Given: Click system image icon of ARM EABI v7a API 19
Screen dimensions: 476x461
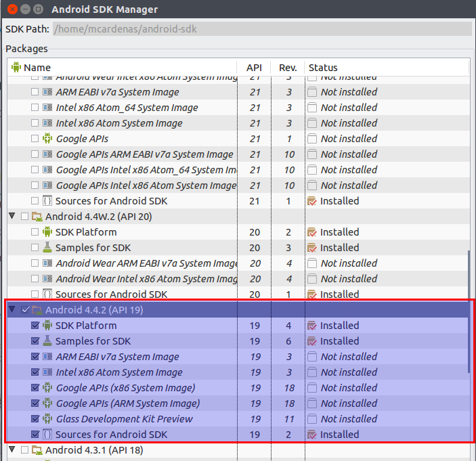Looking at the screenshot, I should pos(47,356).
